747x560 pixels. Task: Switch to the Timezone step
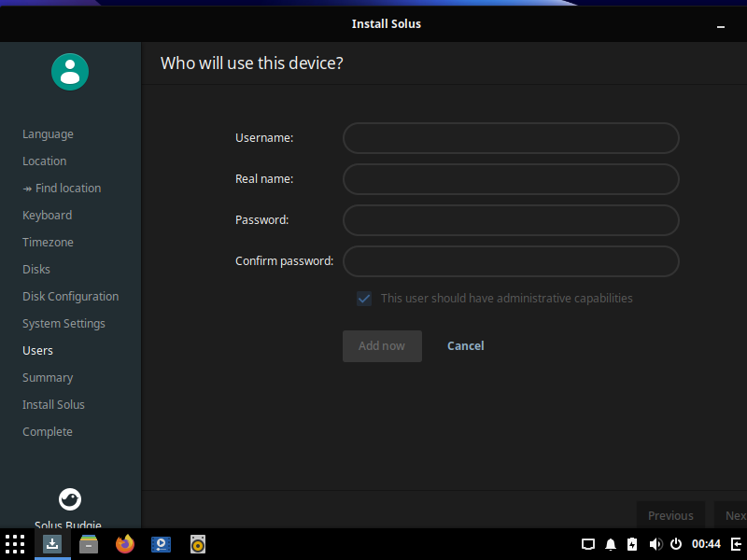(49, 243)
